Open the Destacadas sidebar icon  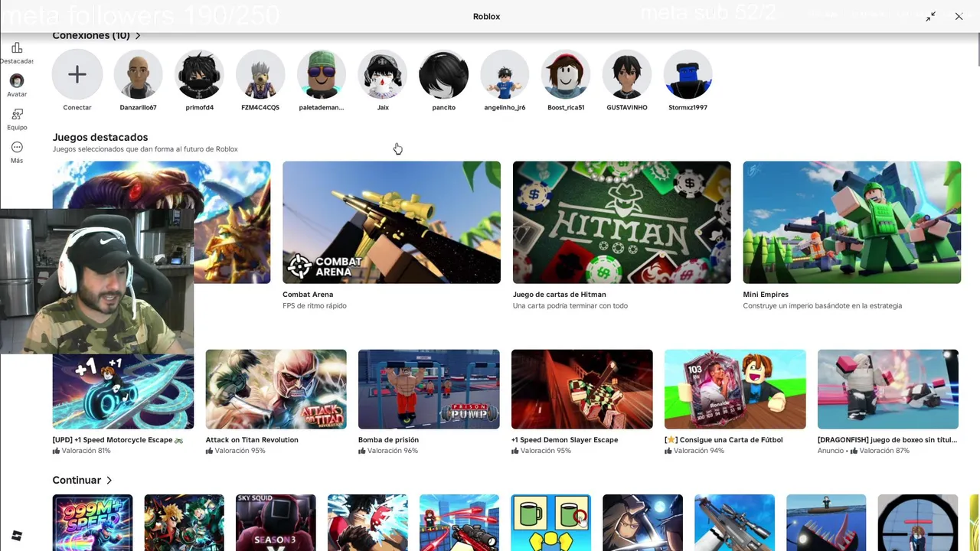tap(17, 48)
